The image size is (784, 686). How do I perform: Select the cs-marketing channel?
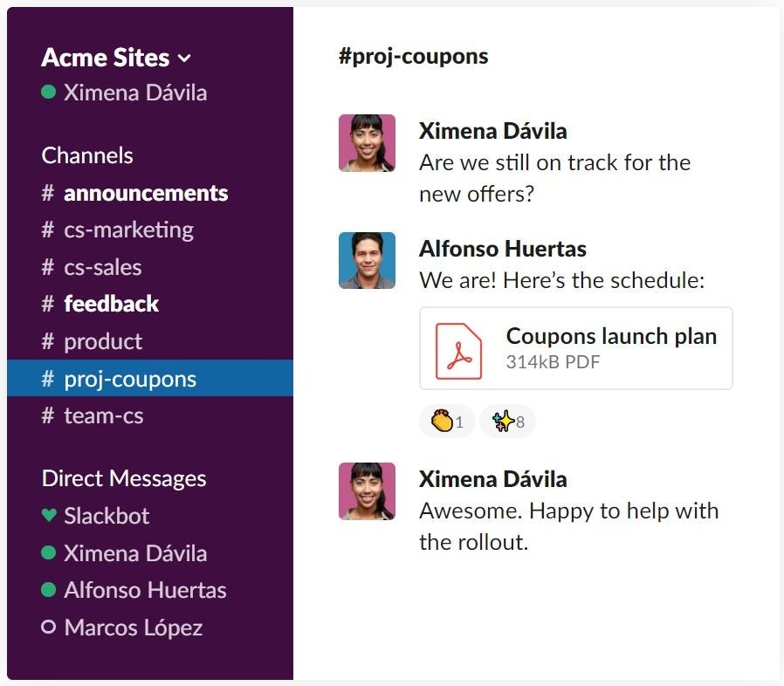point(127,230)
